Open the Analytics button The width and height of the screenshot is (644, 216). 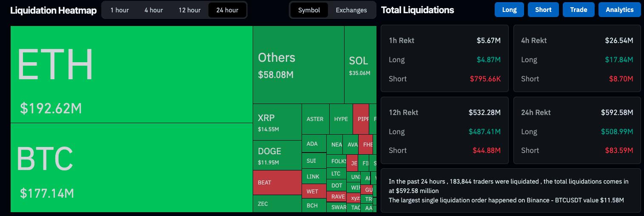click(x=619, y=10)
